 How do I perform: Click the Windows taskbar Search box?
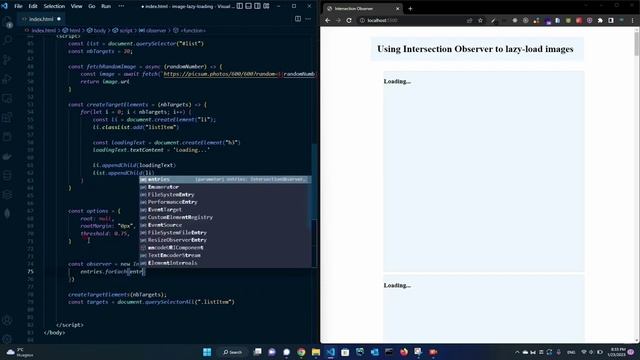coord(233,352)
